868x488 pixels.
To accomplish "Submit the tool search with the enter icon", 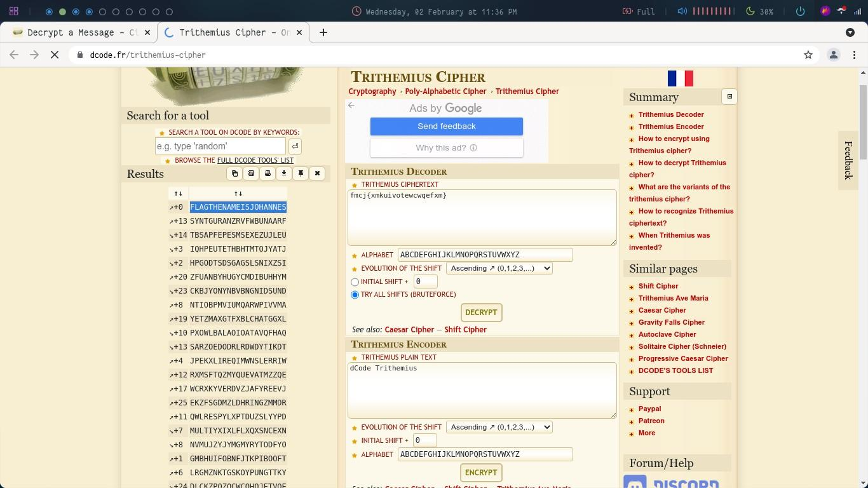I will click(x=295, y=146).
